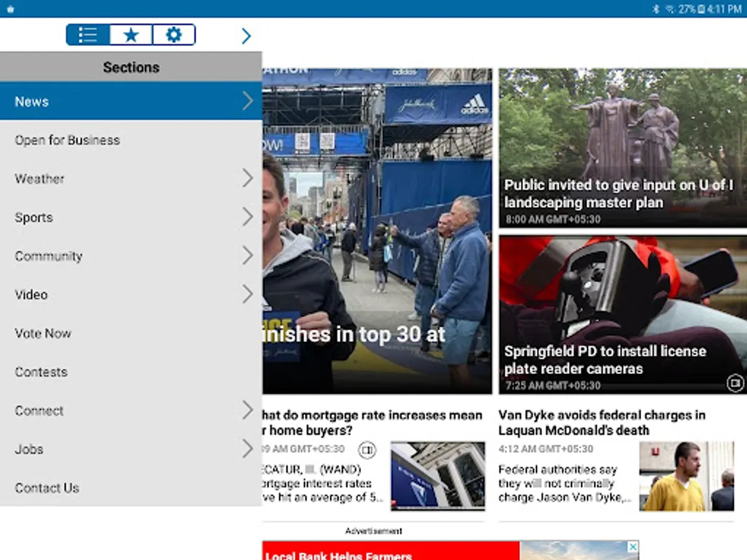
Task: Select the Connect section
Action: coord(131,410)
